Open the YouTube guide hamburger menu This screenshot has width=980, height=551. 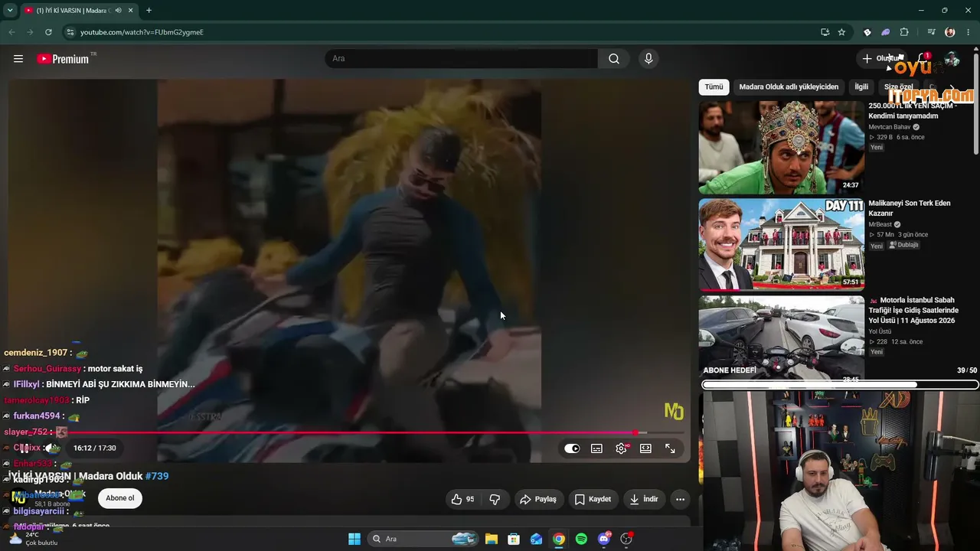18,59
